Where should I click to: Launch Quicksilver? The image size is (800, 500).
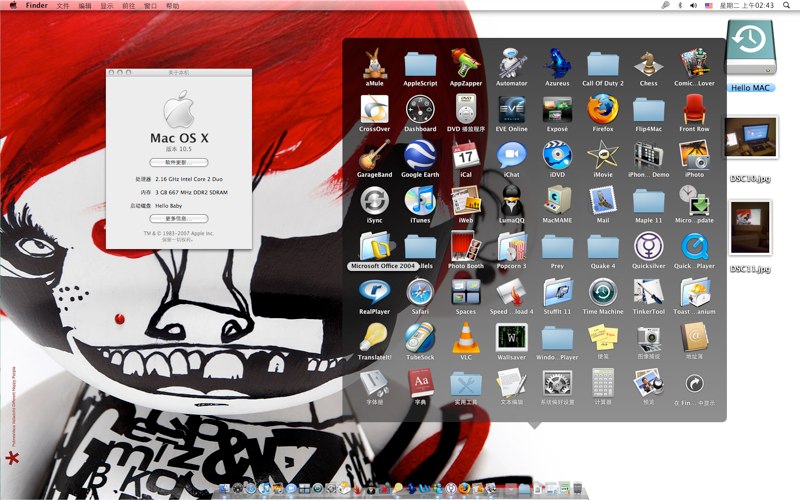pyautogui.click(x=648, y=246)
